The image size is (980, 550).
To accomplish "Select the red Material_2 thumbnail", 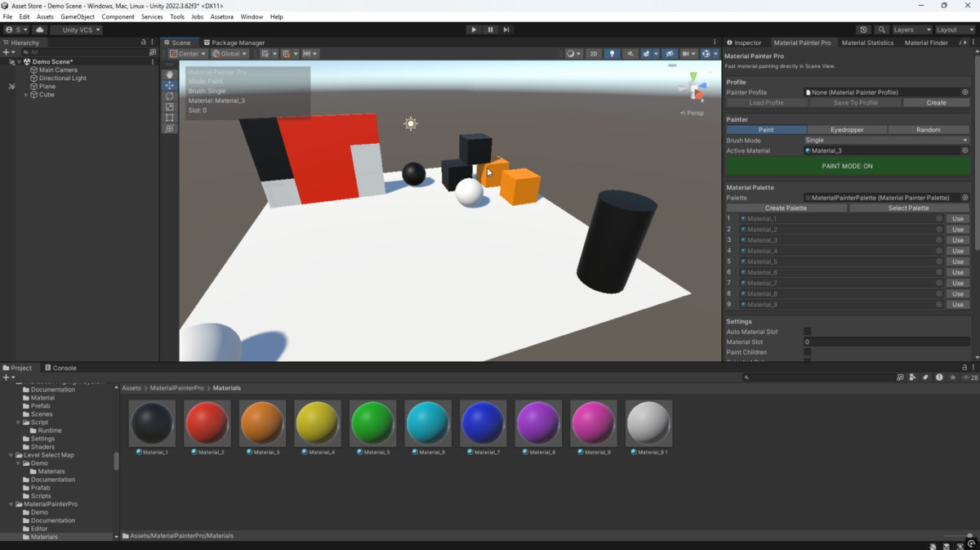I will [x=207, y=423].
